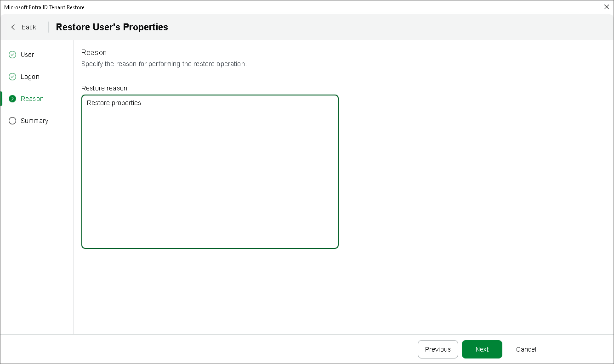Image resolution: width=614 pixels, height=364 pixels.
Task: Click the 'Specify the reason' description text
Action: coord(164,64)
